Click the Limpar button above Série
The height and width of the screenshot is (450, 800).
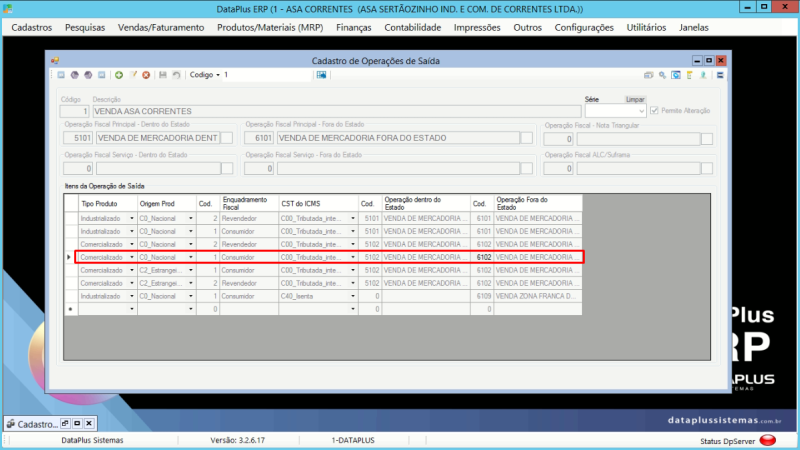point(635,99)
